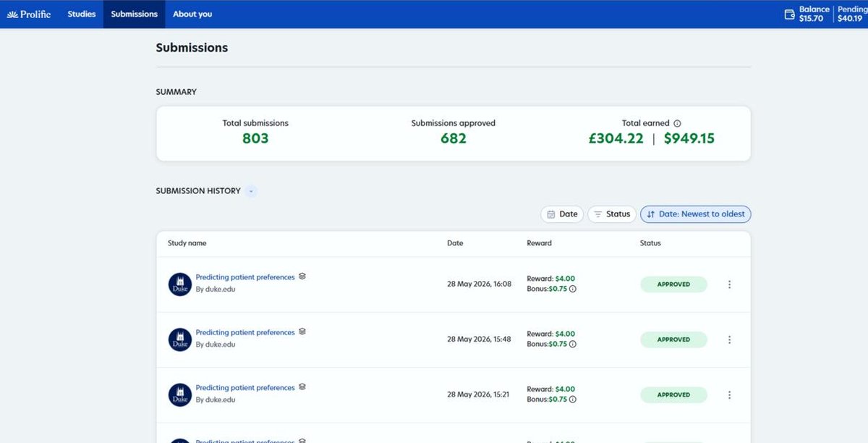
Task: Collapse the Submission History section chevron
Action: [251, 191]
